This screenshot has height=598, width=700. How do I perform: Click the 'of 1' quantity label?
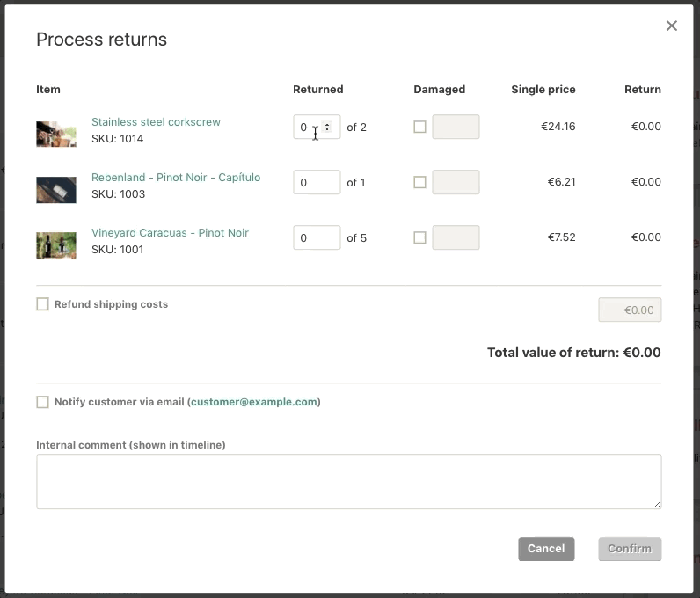[x=356, y=183]
